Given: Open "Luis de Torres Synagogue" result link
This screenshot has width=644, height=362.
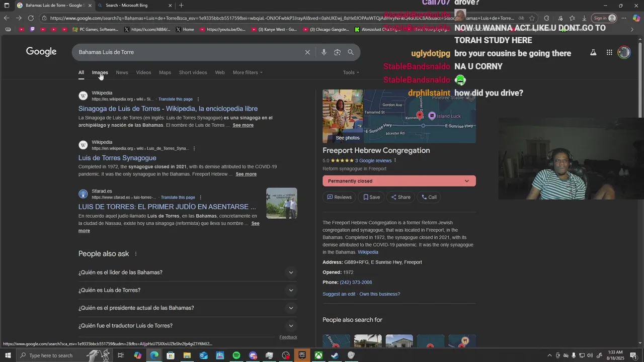Looking at the screenshot, I should (x=117, y=158).
